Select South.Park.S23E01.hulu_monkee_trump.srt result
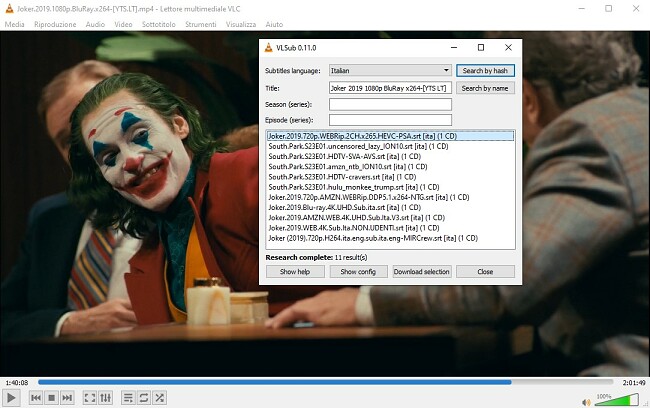 [x=390, y=187]
